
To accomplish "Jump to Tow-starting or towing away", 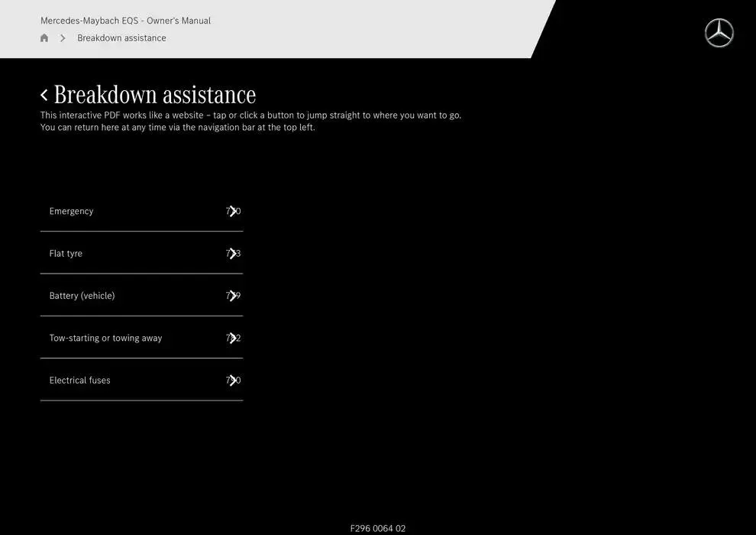I will (105, 338).
